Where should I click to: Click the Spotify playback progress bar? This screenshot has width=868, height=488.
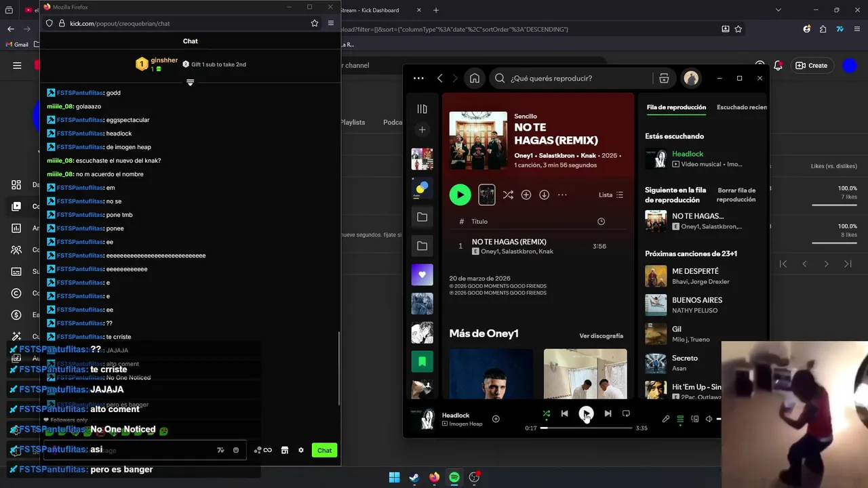[586, 428]
